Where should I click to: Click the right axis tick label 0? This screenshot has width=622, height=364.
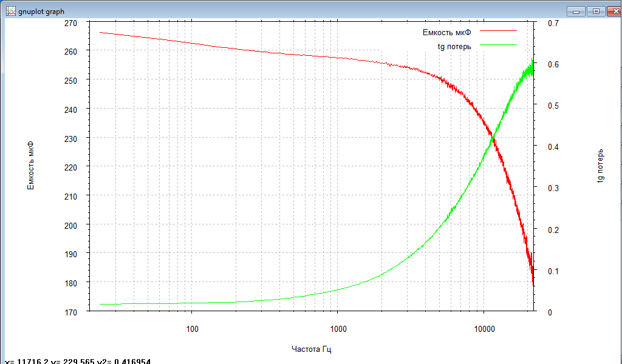[x=550, y=312]
